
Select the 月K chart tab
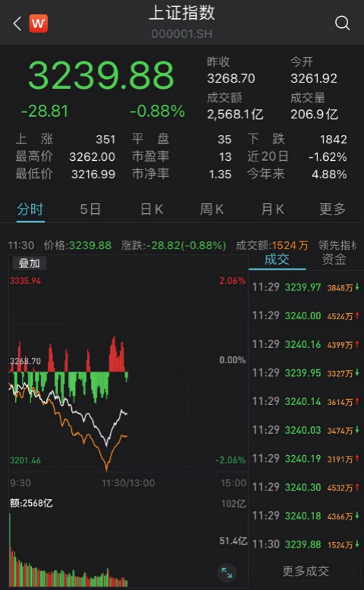[272, 209]
